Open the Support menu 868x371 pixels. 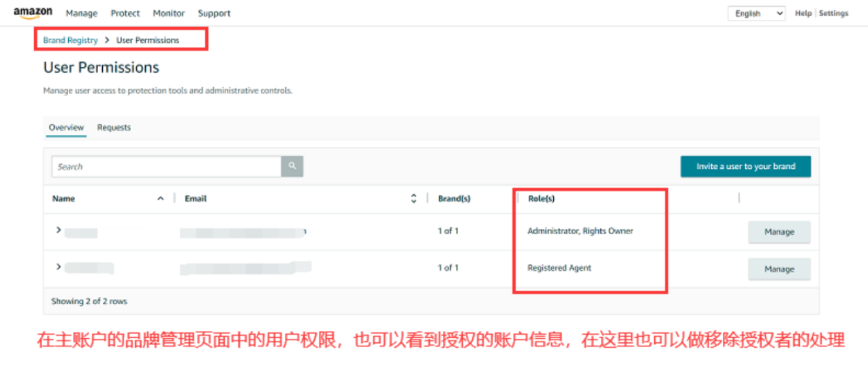tap(214, 14)
